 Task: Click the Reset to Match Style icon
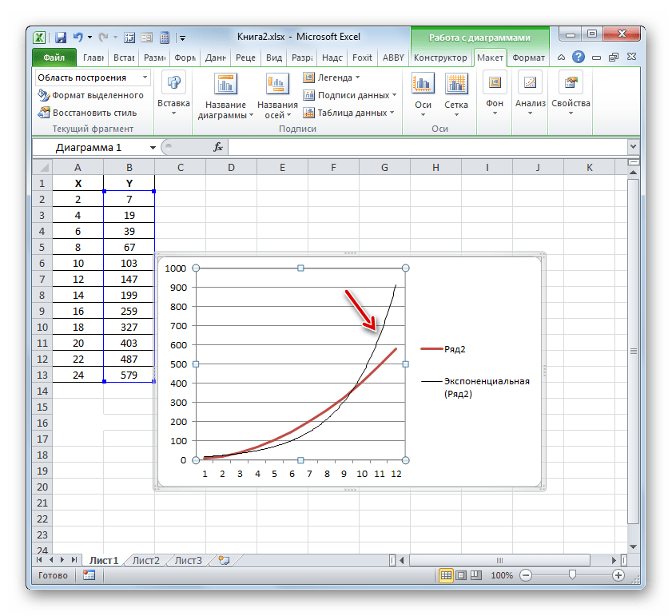click(43, 113)
